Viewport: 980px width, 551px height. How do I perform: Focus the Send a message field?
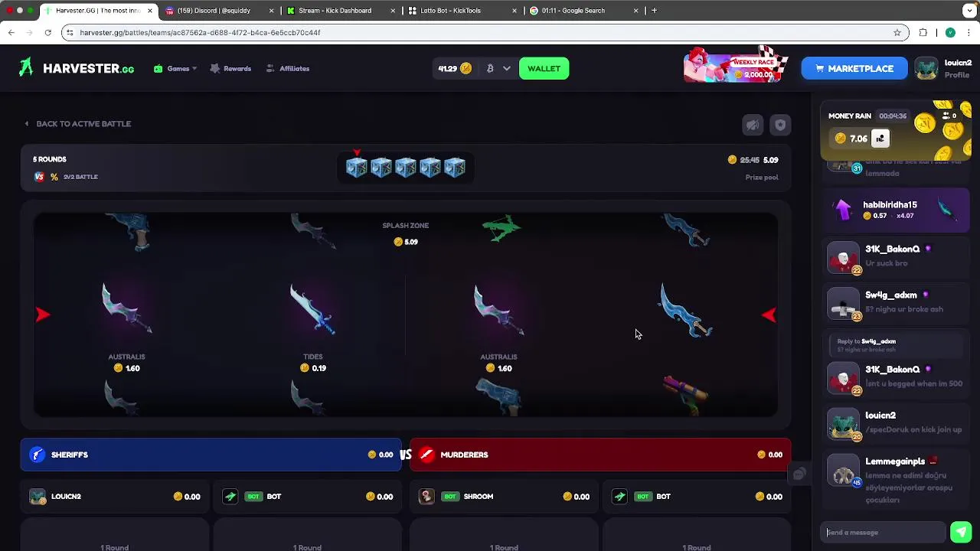pos(884,533)
